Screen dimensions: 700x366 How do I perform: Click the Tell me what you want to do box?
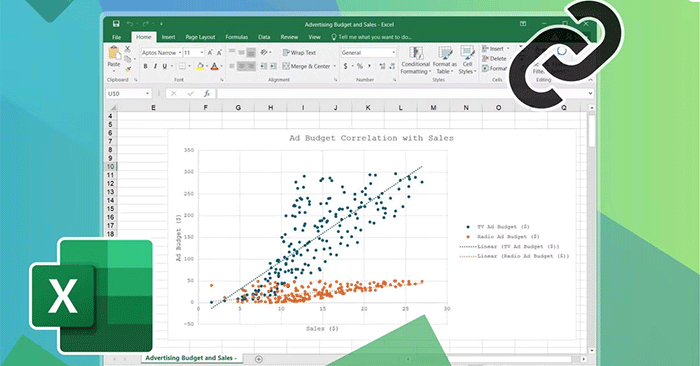pos(371,37)
